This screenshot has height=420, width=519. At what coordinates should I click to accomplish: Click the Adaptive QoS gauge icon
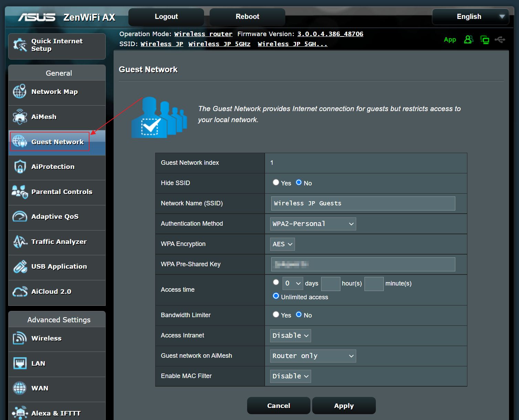[20, 216]
